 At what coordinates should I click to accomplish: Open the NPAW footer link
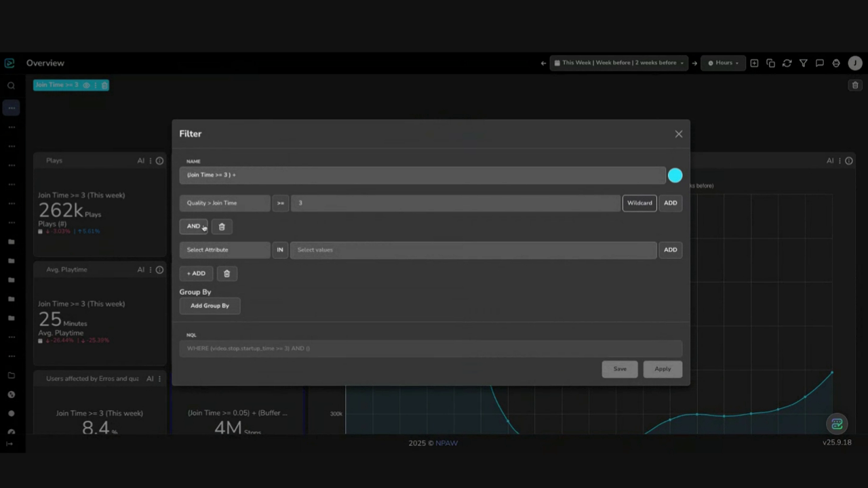click(446, 443)
